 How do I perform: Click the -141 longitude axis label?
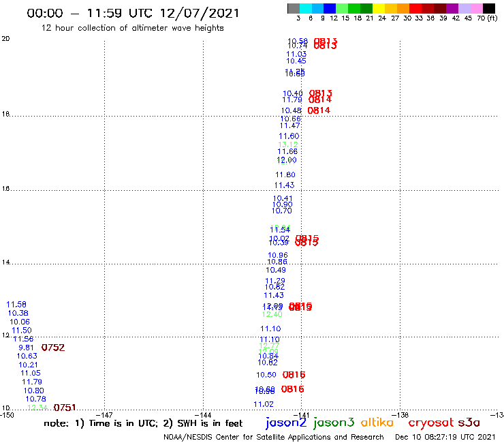(x=301, y=415)
